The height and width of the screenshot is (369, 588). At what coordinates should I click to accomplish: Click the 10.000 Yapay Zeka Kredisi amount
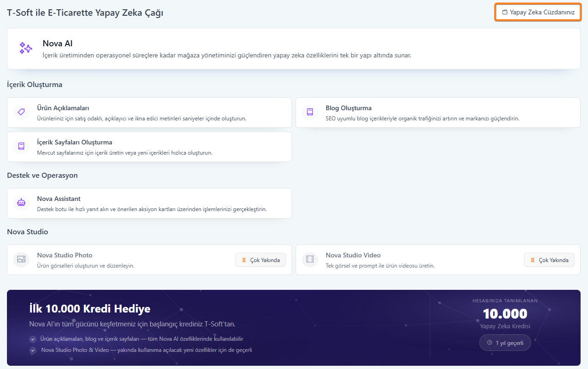point(505,314)
